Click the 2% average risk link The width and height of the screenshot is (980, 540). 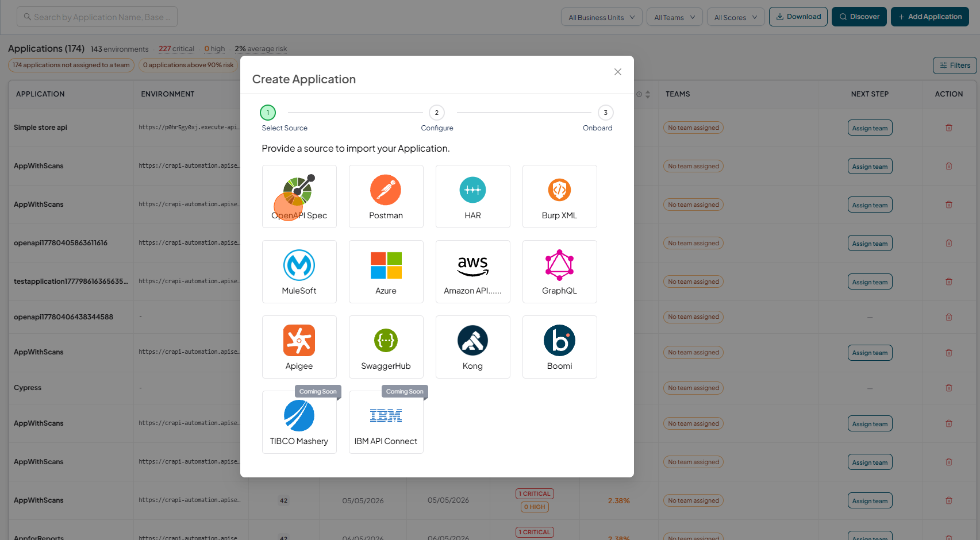click(260, 49)
